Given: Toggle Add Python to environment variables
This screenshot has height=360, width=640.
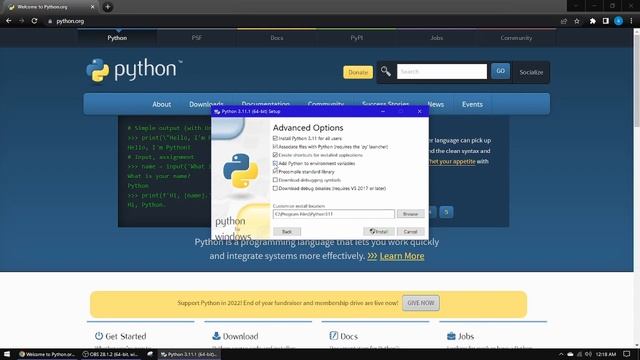Looking at the screenshot, I should (275, 163).
